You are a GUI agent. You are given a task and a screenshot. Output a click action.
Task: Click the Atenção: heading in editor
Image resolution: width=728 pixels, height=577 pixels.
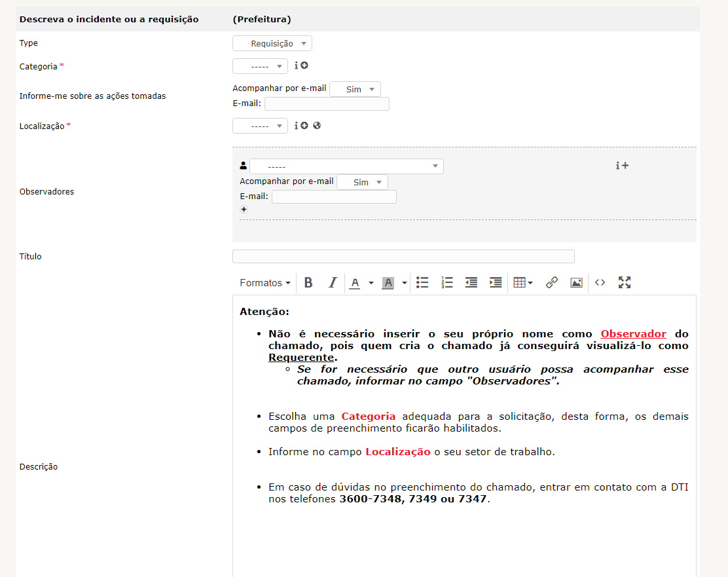[x=264, y=312]
